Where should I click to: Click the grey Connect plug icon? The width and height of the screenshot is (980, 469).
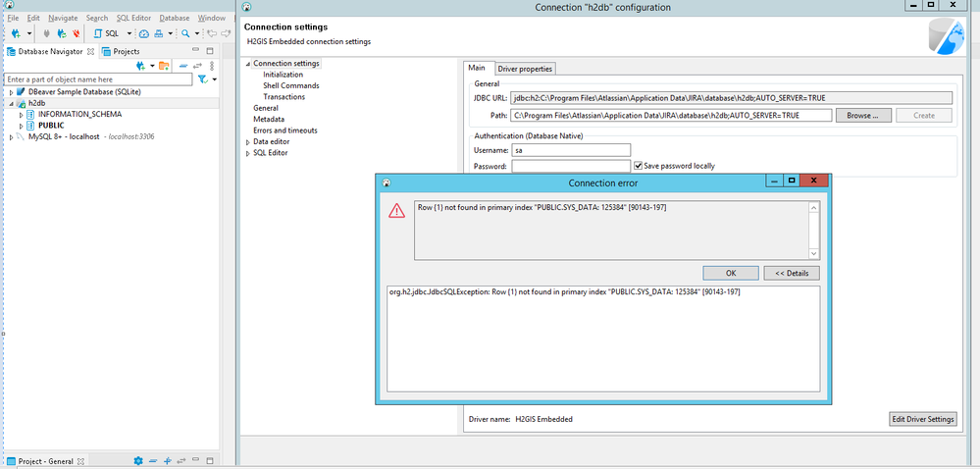pyautogui.click(x=46, y=33)
